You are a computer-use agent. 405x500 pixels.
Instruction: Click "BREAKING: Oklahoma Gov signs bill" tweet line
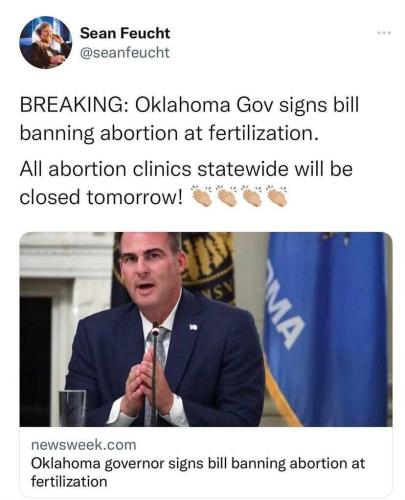click(189, 106)
